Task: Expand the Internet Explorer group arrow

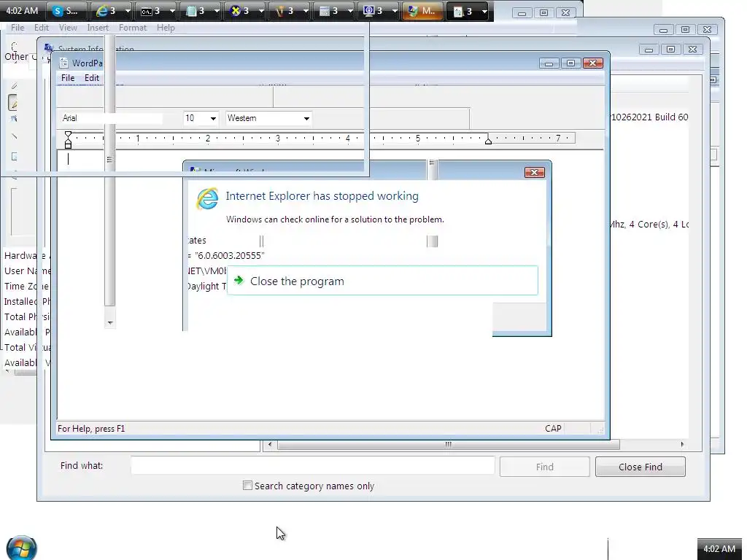Action: (x=127, y=11)
